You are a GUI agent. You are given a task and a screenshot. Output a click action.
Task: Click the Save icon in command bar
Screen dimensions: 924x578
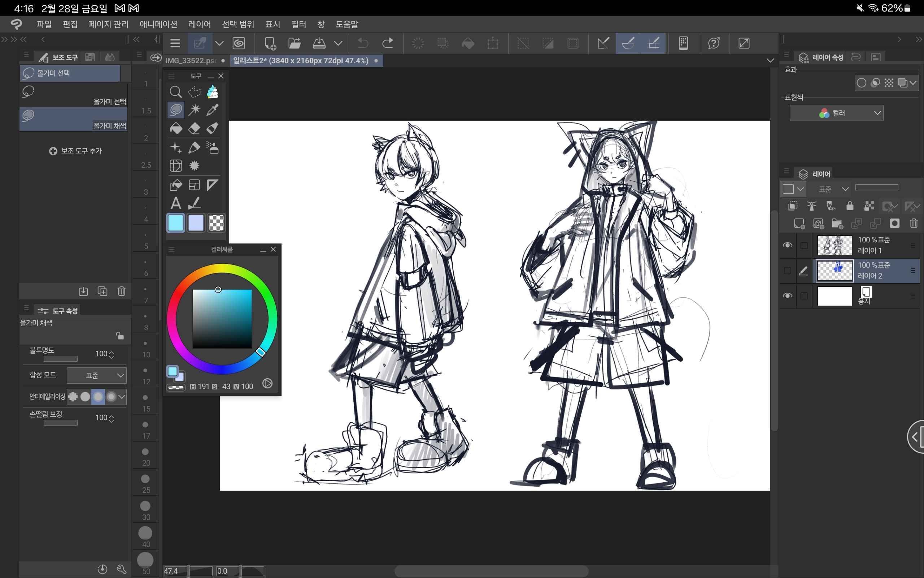319,43
